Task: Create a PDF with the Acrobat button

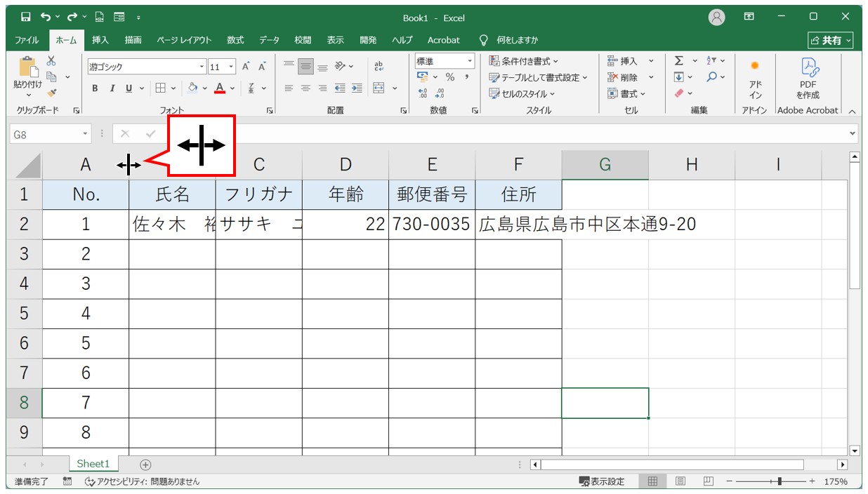Action: [x=808, y=78]
